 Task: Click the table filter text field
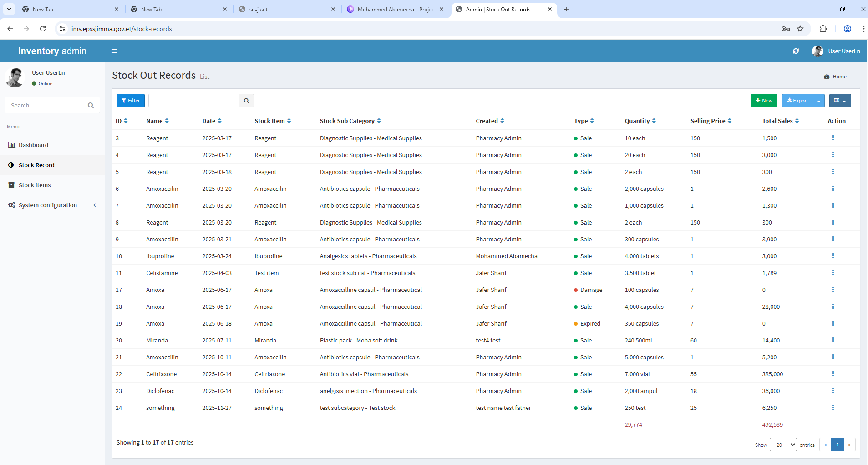pyautogui.click(x=194, y=101)
